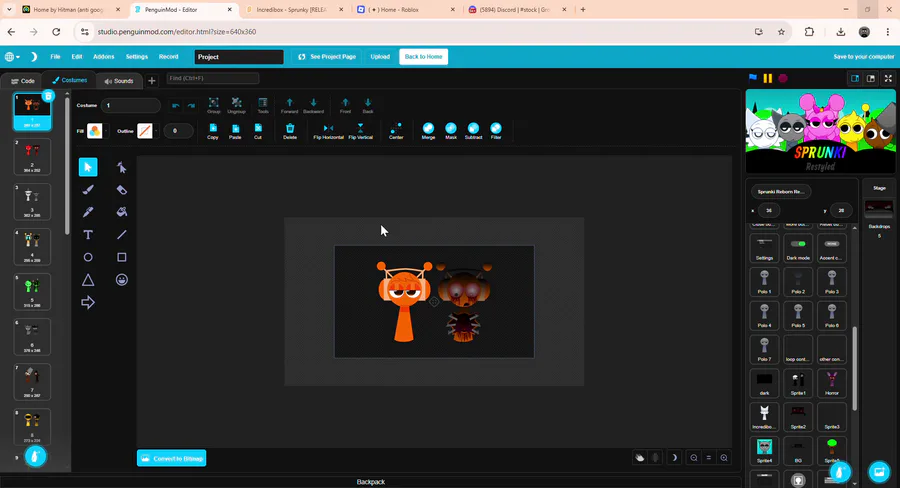
Task: Select the Arrow shape tool
Action: pos(88,303)
